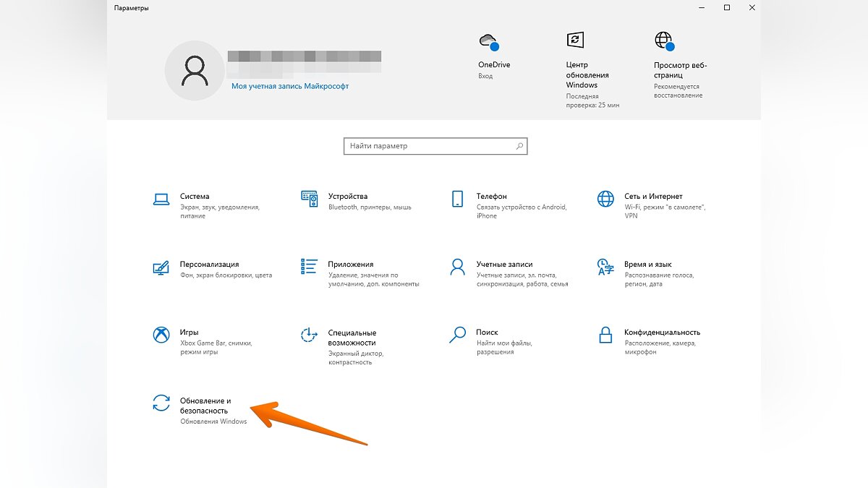The height and width of the screenshot is (488, 868).
Task: Click the Время и язык icon
Action: [605, 267]
